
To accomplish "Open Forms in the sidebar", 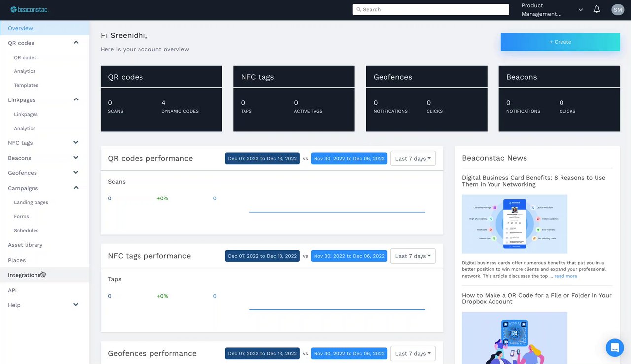I will point(21,216).
